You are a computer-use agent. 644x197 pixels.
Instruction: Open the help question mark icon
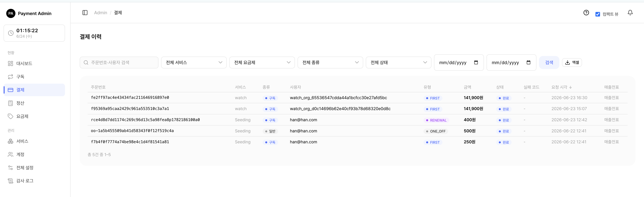coord(586,13)
